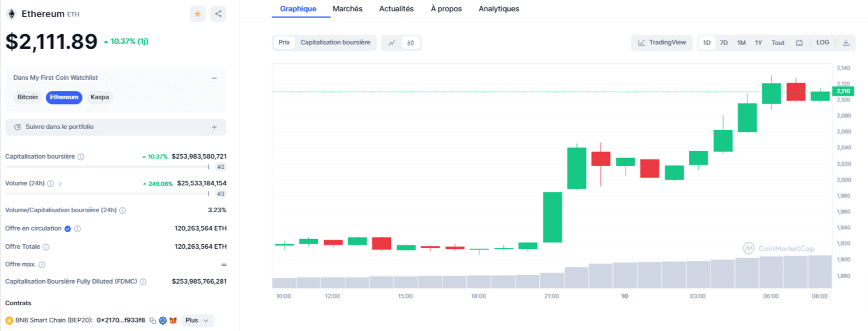The height and width of the screenshot is (331, 868).
Task: Copy the BNB Smart Chain contract address
Action: point(152,321)
